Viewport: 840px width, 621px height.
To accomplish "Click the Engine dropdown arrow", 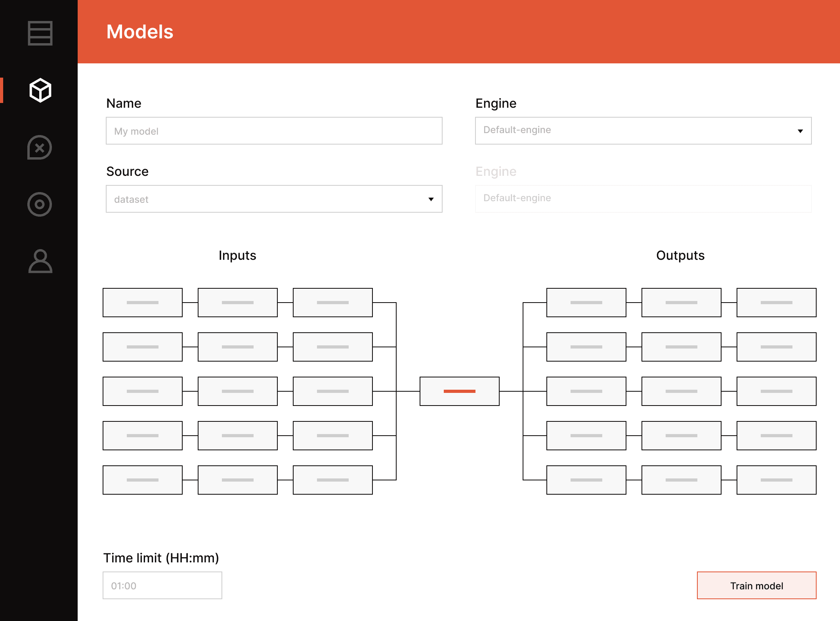I will (x=800, y=131).
